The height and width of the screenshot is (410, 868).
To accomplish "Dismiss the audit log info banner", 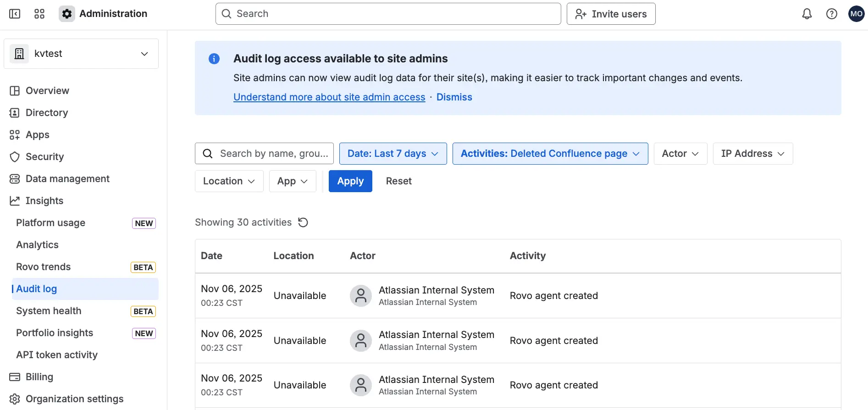I will click(x=454, y=97).
